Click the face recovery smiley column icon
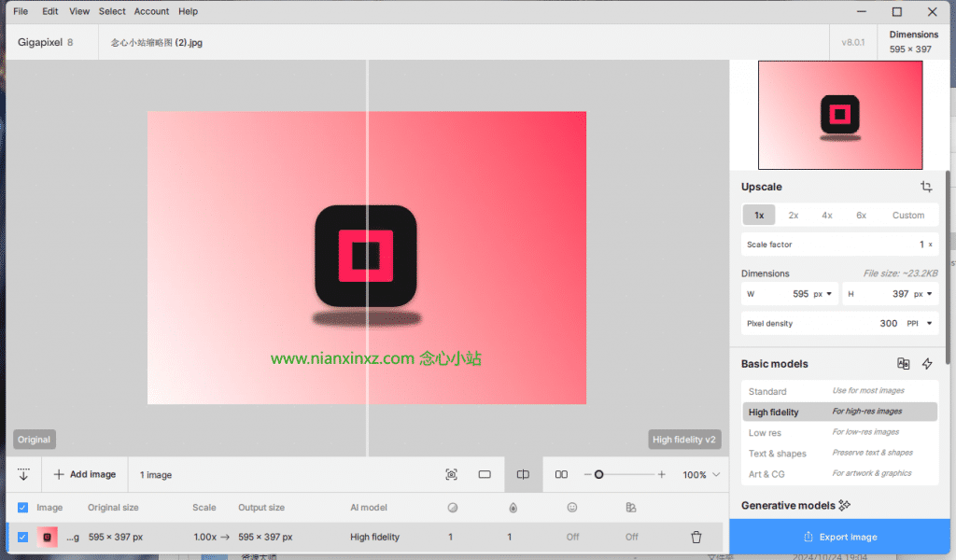 (x=572, y=508)
